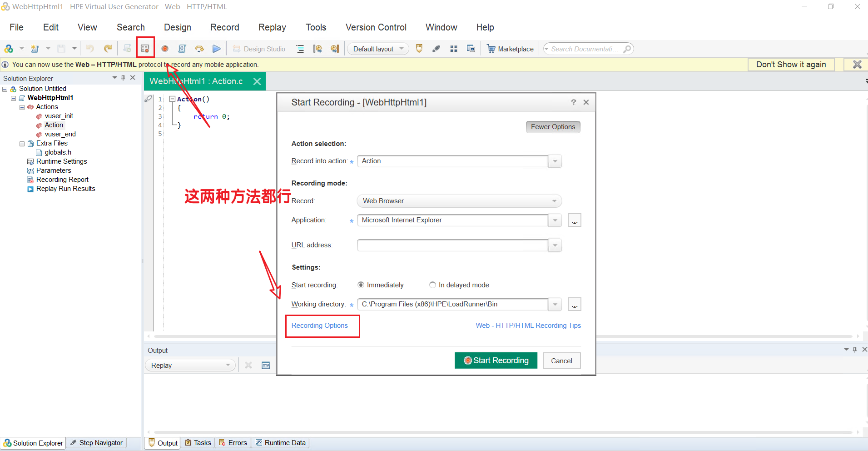Click the previous search result toolbar icon

[x=317, y=49]
